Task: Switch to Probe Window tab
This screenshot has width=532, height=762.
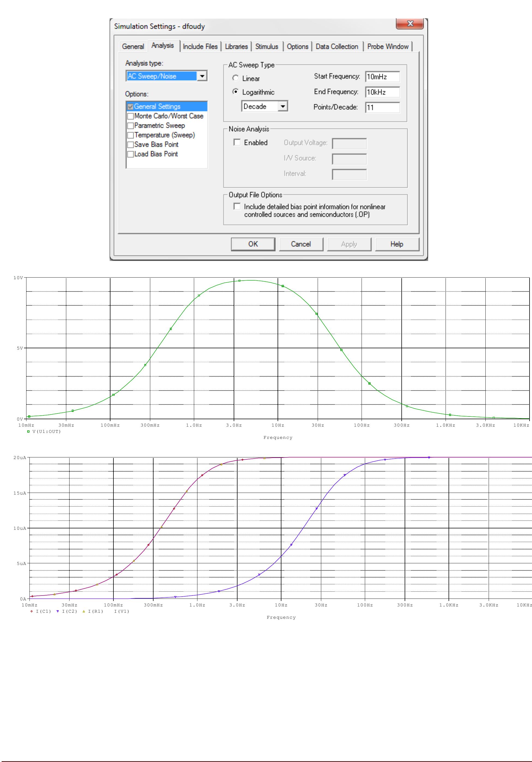Action: tap(388, 46)
